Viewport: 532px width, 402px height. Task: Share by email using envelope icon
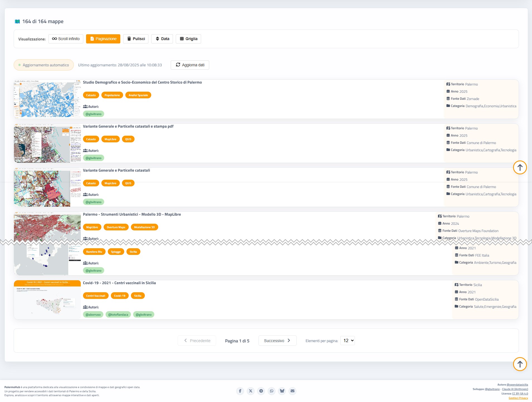[x=292, y=391]
